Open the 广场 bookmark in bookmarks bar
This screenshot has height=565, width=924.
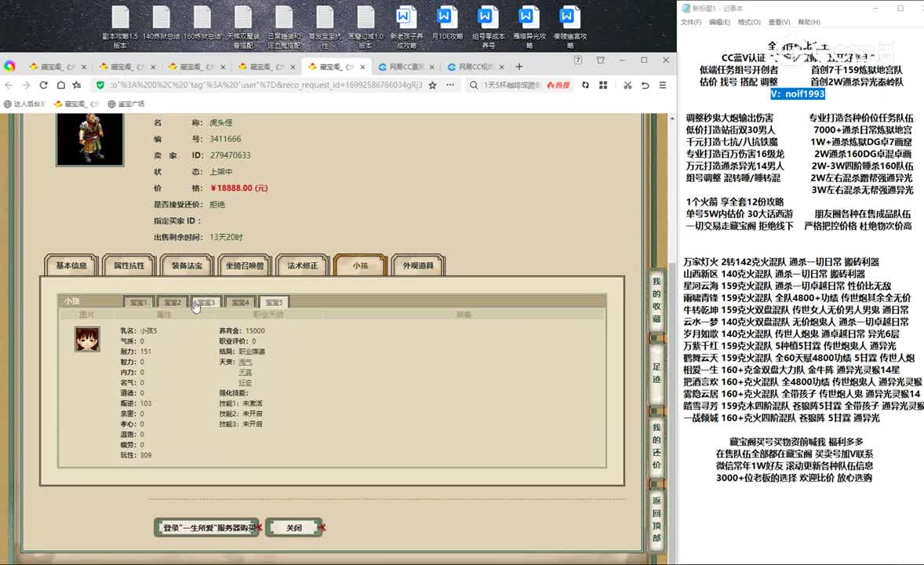pyautogui.click(x=126, y=104)
